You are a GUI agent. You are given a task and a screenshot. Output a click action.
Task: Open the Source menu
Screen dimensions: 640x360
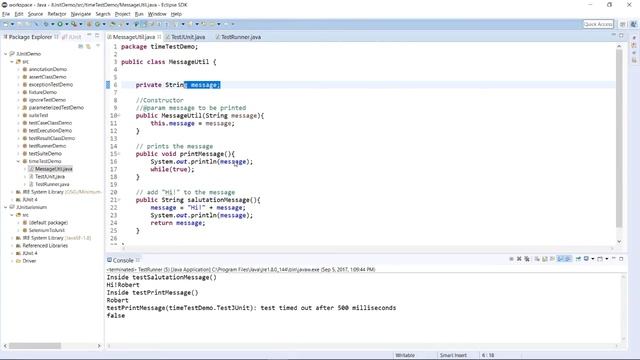[35, 14]
